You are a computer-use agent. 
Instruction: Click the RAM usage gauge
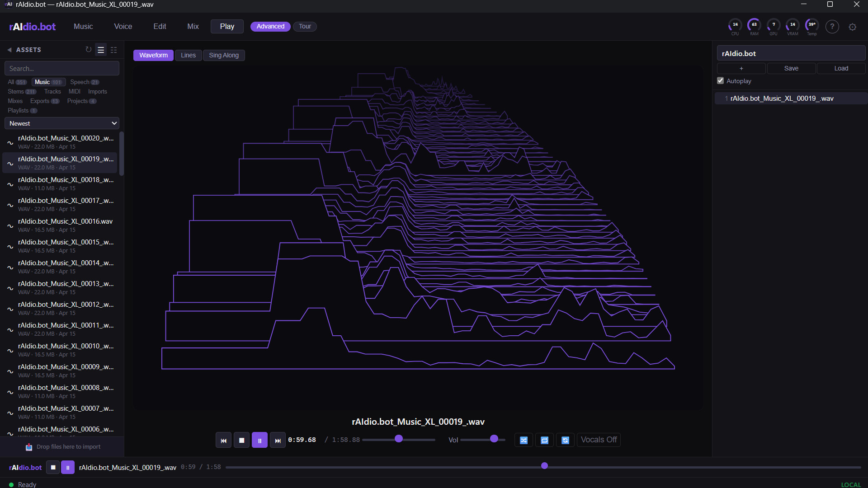click(x=754, y=27)
